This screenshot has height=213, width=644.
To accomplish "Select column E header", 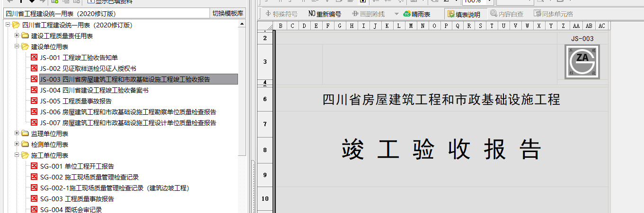I will click(316, 26).
